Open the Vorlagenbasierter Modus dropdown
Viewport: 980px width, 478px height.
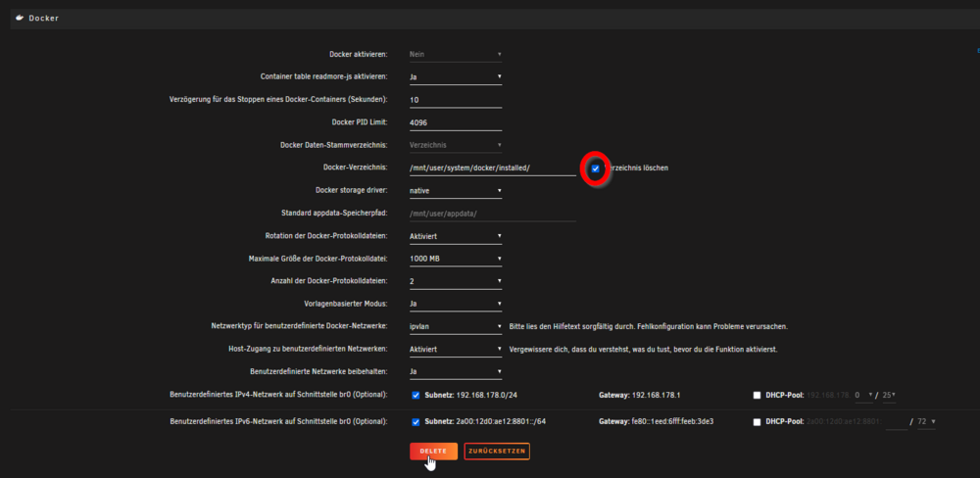(456, 304)
